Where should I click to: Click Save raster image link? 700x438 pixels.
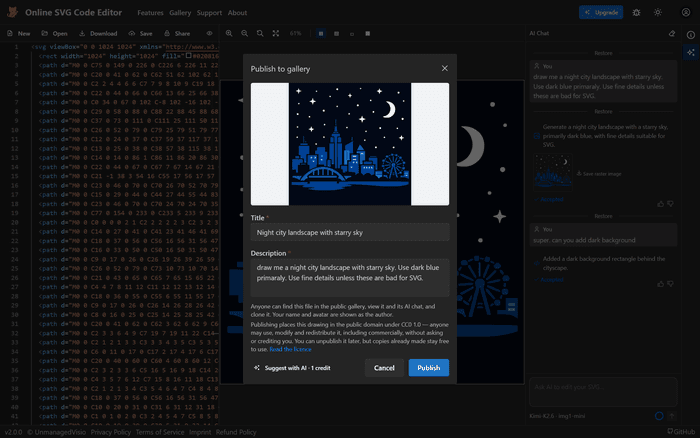point(599,174)
